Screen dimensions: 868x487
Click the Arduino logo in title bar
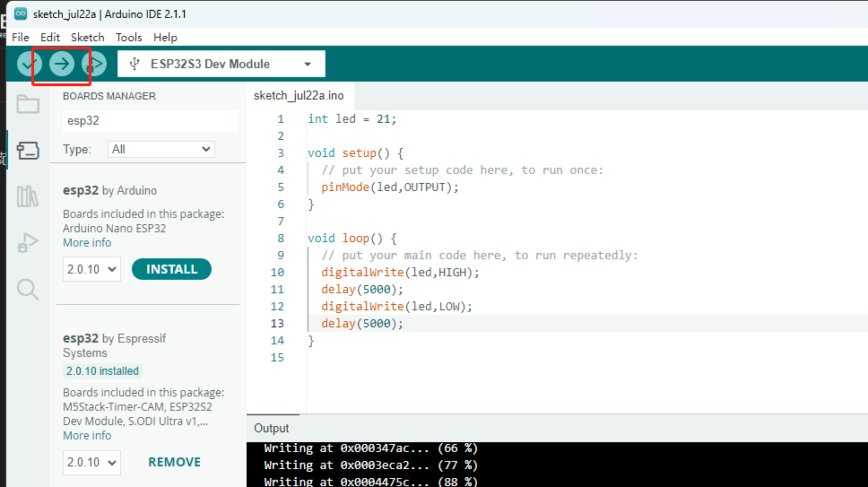(x=21, y=13)
